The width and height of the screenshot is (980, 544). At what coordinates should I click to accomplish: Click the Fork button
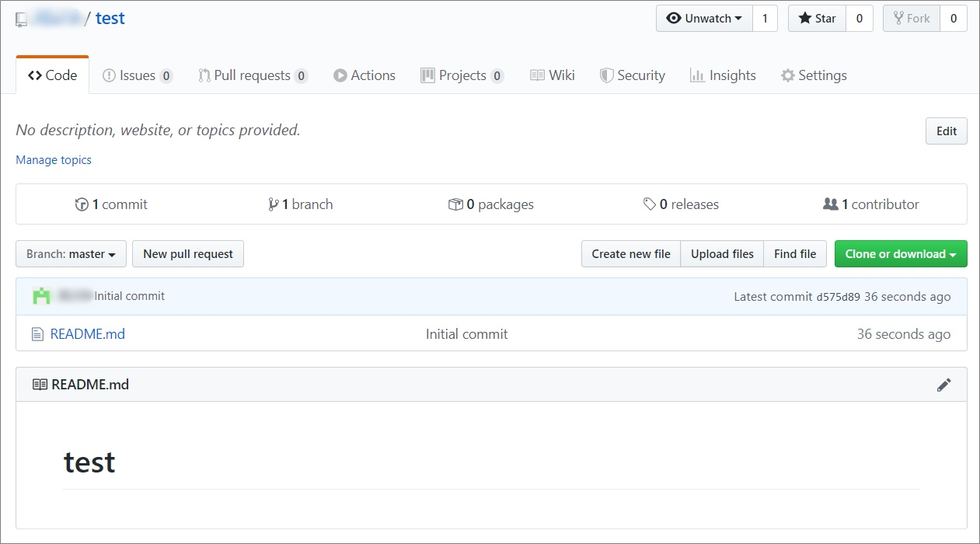coord(911,19)
